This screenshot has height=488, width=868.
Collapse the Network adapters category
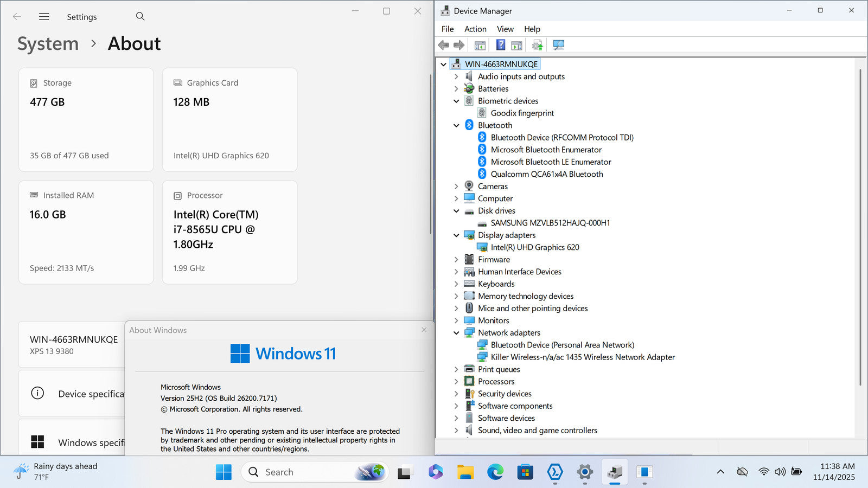[456, 333]
